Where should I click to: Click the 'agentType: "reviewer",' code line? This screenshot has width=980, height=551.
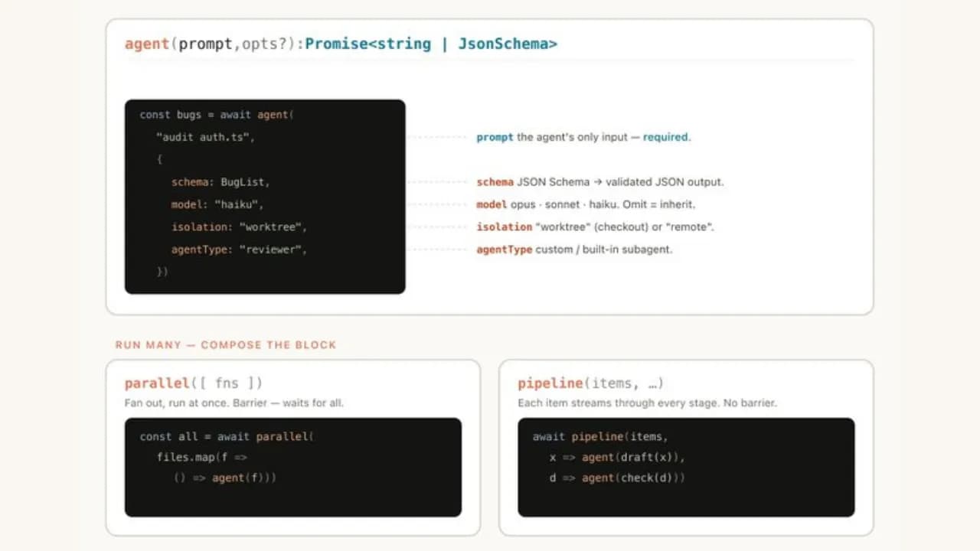click(x=239, y=249)
